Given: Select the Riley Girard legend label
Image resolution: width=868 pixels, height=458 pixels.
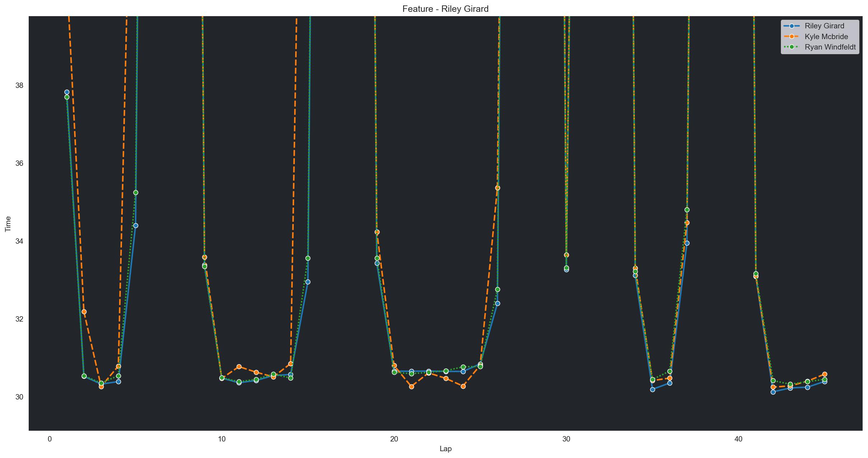Looking at the screenshot, I should pyautogui.click(x=824, y=26).
